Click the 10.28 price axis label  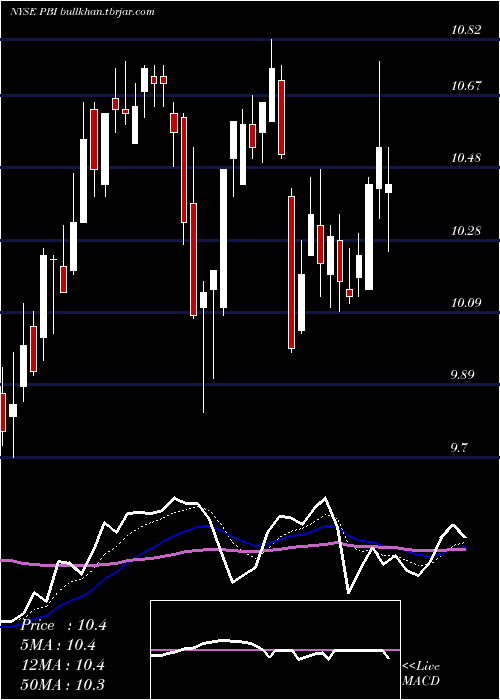(x=466, y=231)
